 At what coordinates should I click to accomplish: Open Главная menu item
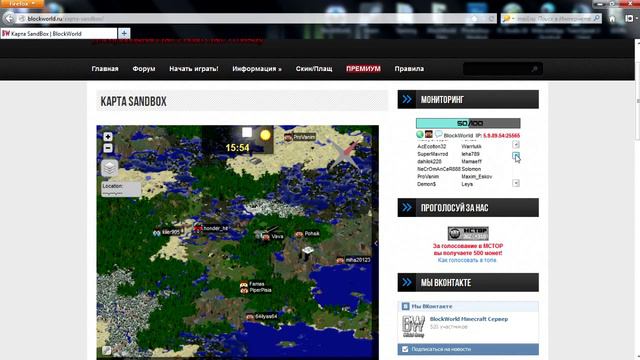105,69
